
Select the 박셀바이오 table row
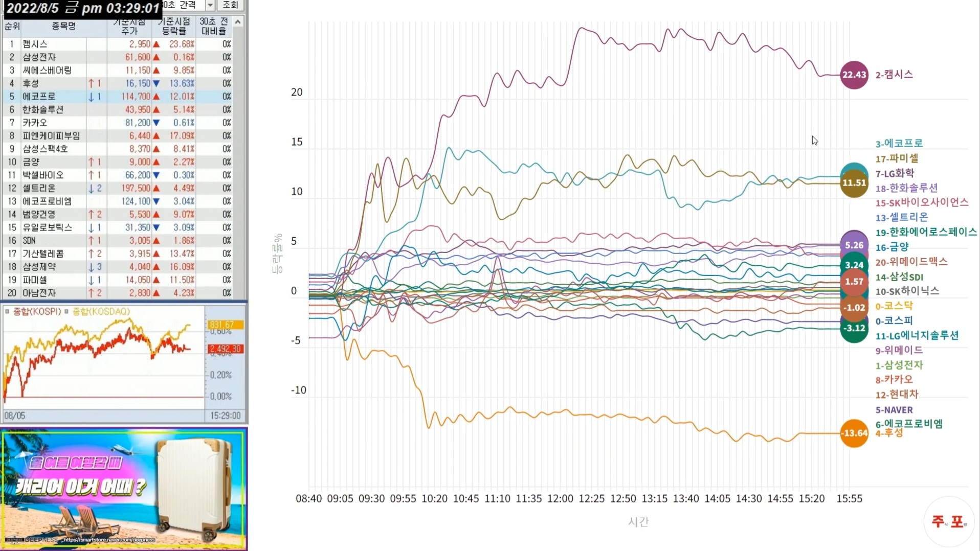click(x=118, y=175)
